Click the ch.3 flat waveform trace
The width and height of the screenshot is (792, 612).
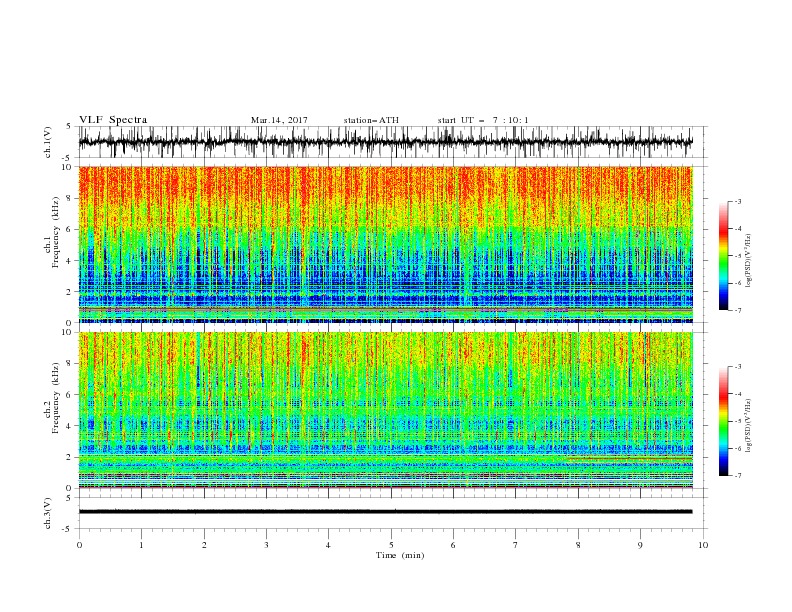(385, 512)
